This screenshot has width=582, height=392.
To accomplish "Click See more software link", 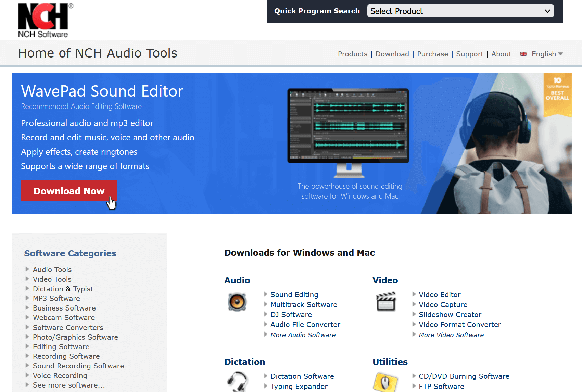I will pyautogui.click(x=69, y=385).
